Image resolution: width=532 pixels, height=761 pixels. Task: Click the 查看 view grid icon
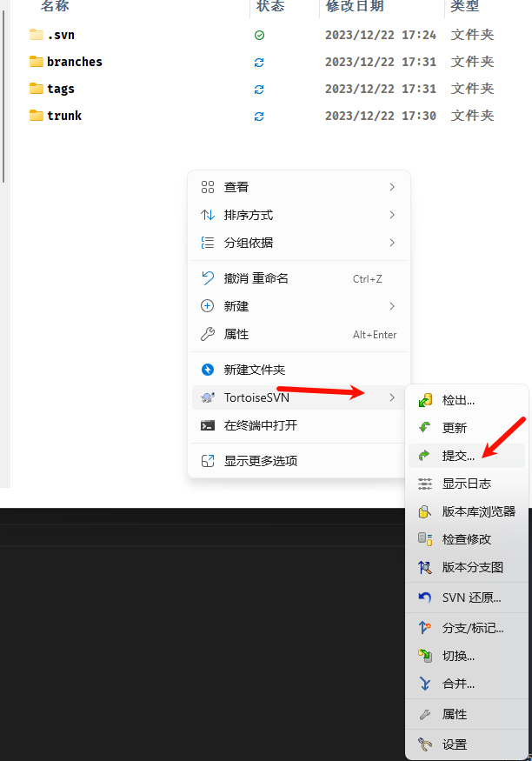(208, 187)
